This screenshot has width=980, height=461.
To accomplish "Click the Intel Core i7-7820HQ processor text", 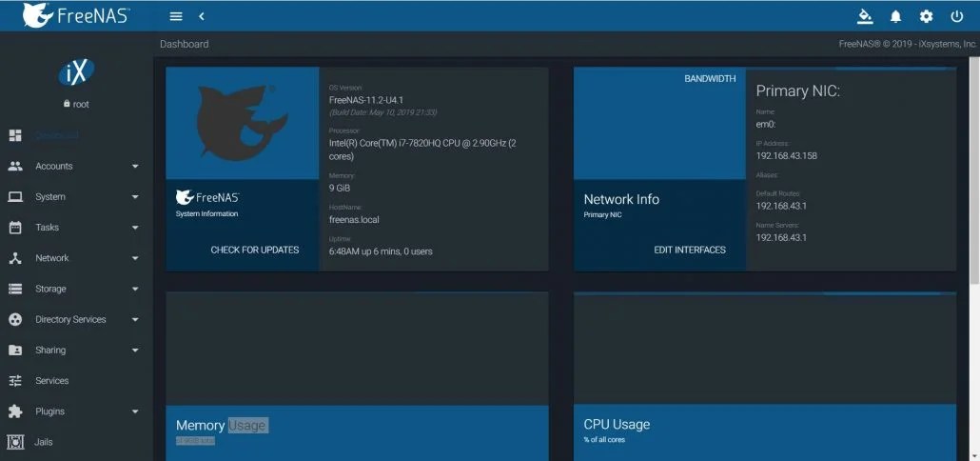I will pyautogui.click(x=422, y=150).
